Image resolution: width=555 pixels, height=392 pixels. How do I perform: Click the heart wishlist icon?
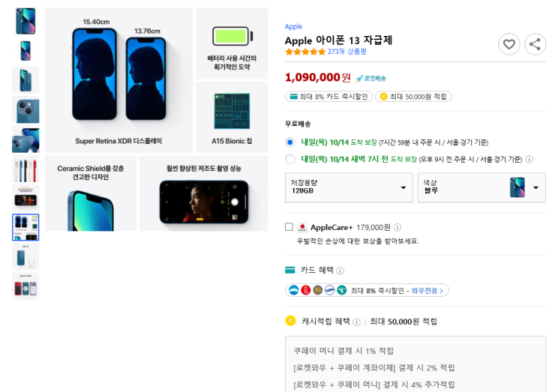click(509, 44)
